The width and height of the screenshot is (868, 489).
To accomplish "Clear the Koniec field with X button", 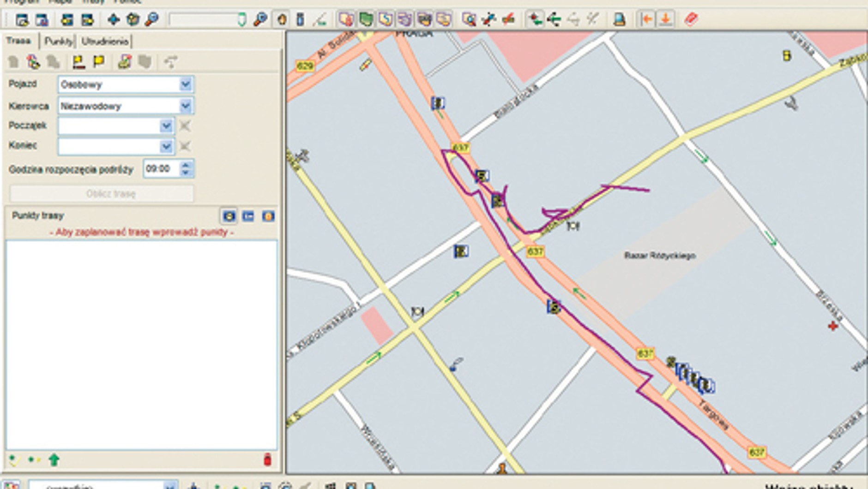I will (185, 147).
